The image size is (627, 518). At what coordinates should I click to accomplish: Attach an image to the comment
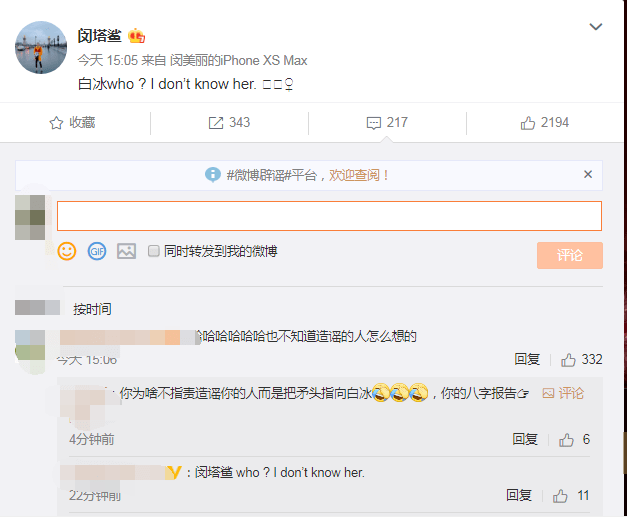click(126, 251)
